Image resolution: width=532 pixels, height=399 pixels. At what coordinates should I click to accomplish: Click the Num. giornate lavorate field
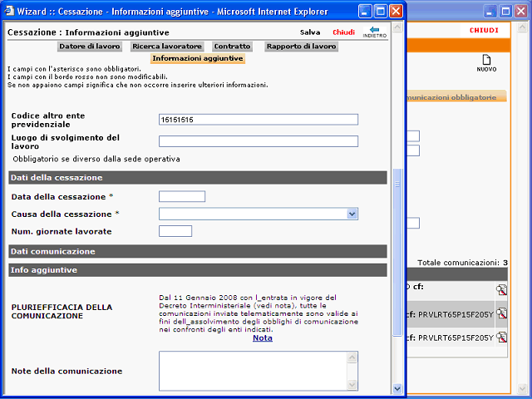[x=175, y=231]
